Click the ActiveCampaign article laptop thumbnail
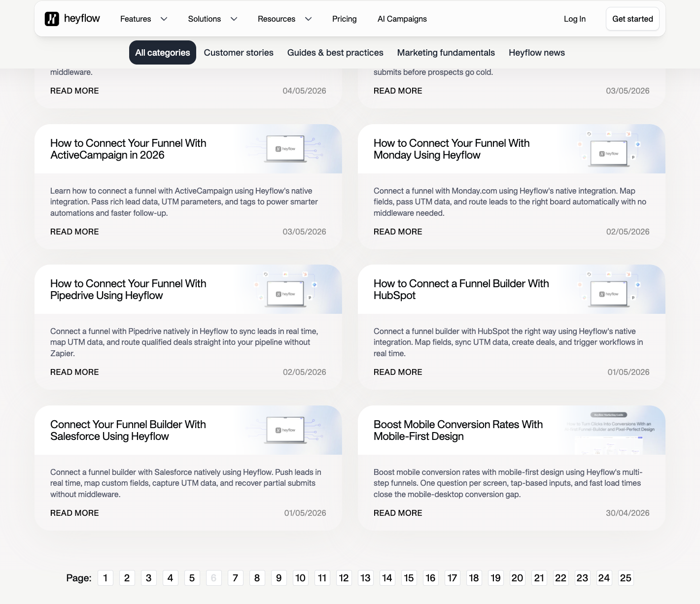700x604 pixels. coord(286,149)
